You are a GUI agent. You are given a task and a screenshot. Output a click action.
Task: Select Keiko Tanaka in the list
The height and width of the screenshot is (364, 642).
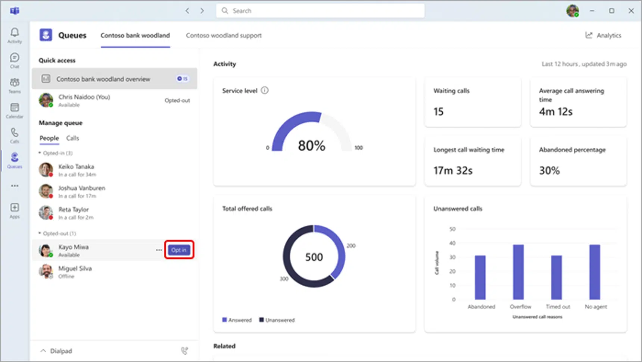point(115,170)
